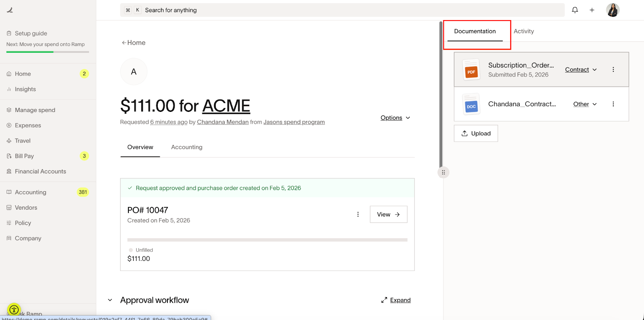Open the user profile avatar
The image size is (644, 320).
pos(613,10)
